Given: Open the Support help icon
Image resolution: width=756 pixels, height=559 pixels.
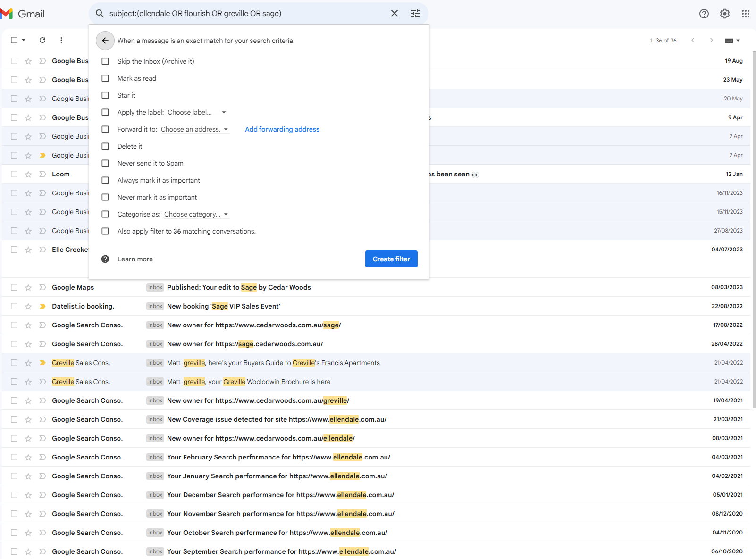Looking at the screenshot, I should point(704,14).
